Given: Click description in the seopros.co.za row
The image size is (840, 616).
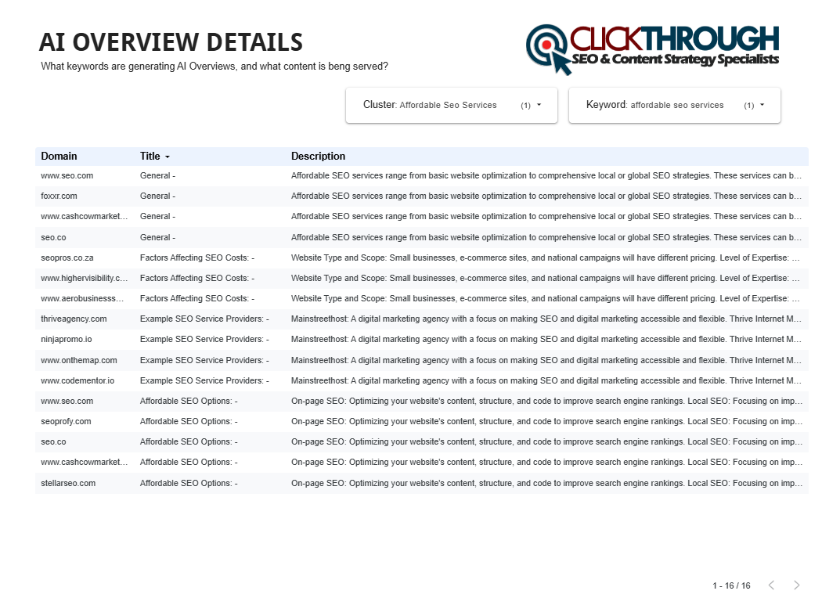Looking at the screenshot, I should pos(546,258).
